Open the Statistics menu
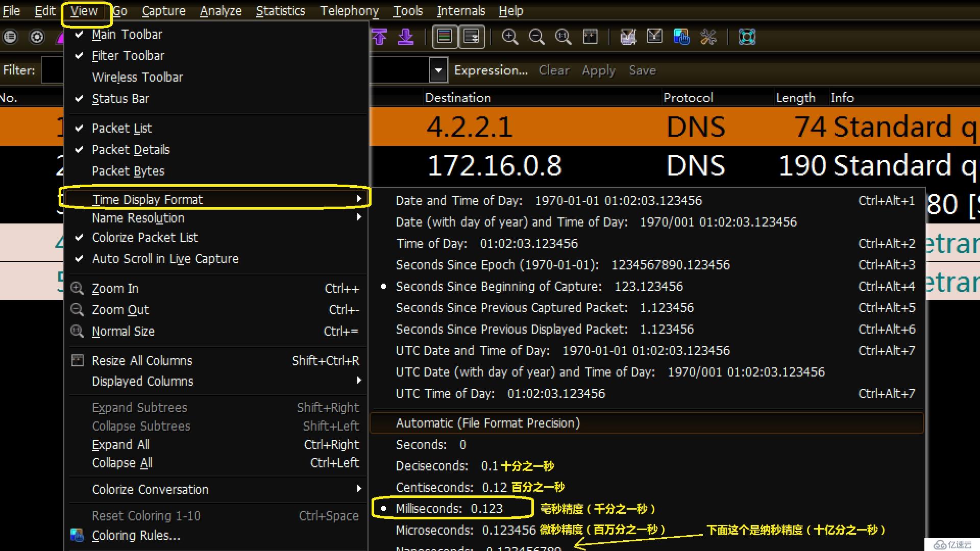Image resolution: width=980 pixels, height=551 pixels. (x=281, y=11)
